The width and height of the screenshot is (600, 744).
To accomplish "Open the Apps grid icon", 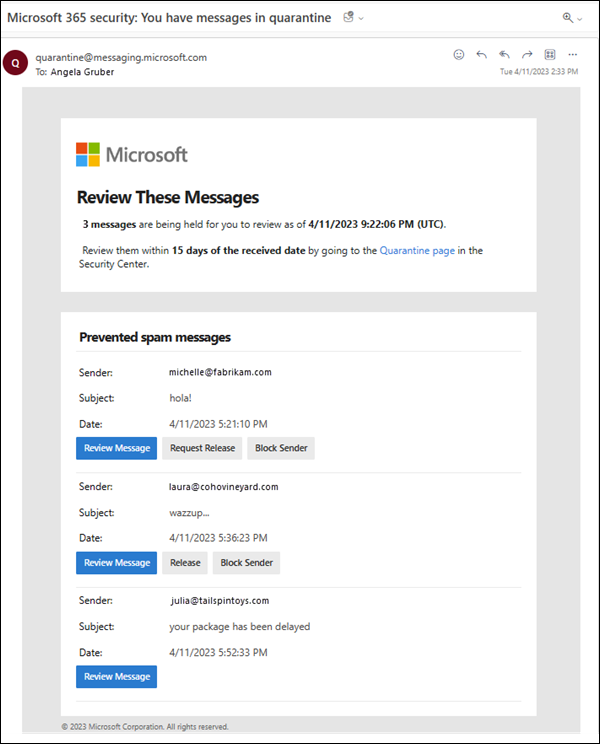I will coord(550,55).
